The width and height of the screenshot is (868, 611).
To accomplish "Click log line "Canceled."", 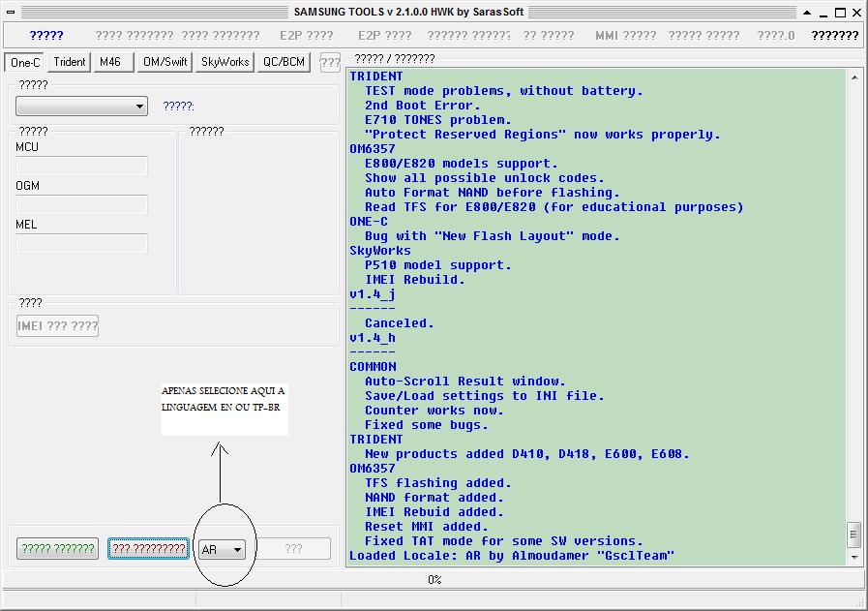I will coord(399,323).
